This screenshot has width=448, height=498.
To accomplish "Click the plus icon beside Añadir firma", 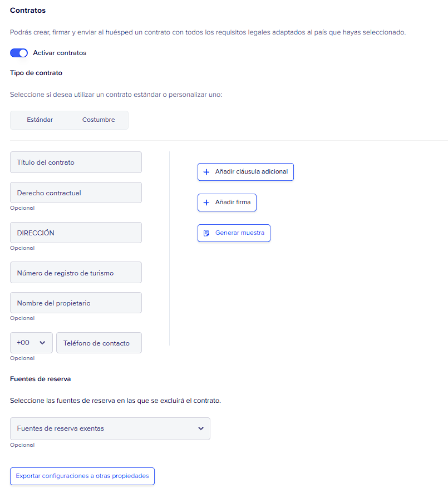I will [206, 203].
